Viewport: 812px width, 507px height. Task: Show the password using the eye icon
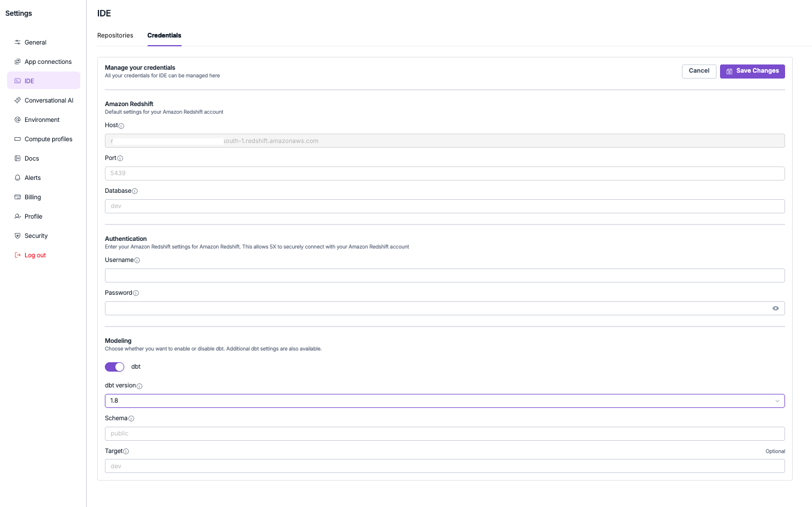click(775, 308)
